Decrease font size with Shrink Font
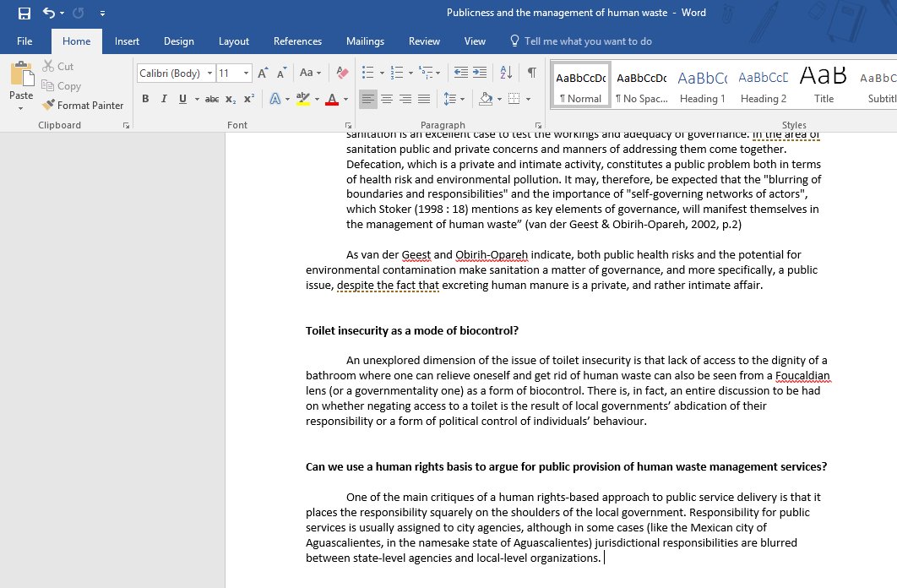 pos(281,73)
